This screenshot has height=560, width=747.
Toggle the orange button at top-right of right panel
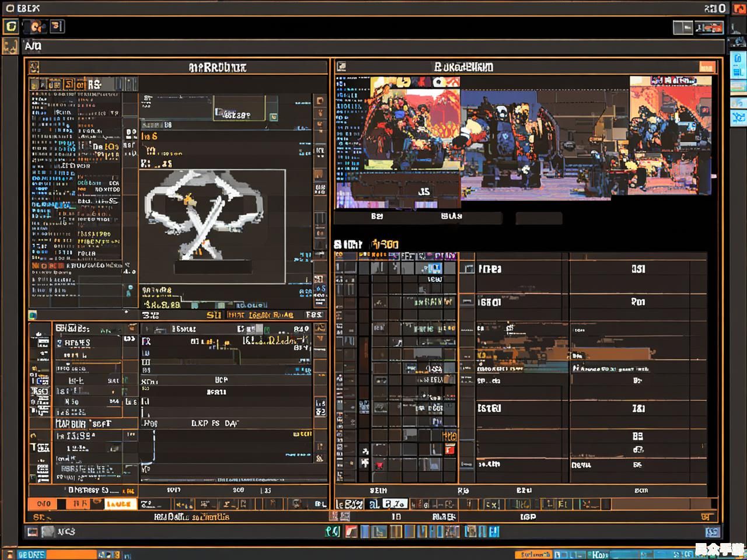click(707, 66)
